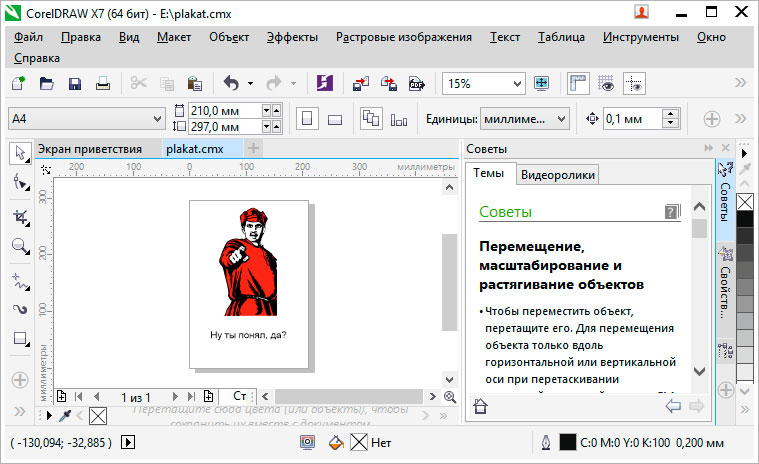
Task: Toggle show rulers button
Action: pos(578,84)
